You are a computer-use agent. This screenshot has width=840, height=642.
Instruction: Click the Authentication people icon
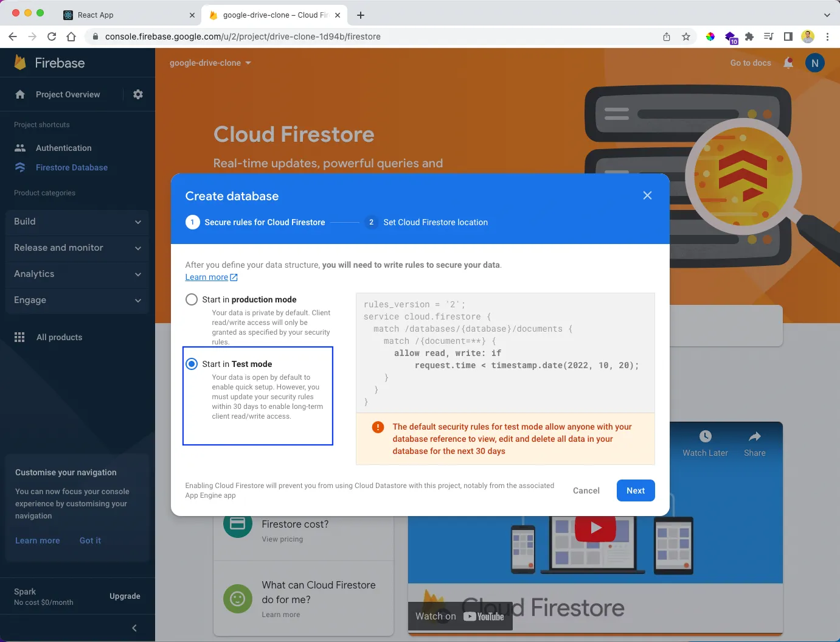(x=20, y=148)
